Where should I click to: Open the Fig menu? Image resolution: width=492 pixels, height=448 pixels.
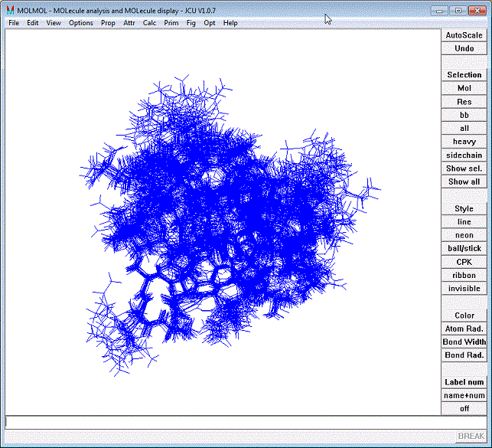click(191, 23)
